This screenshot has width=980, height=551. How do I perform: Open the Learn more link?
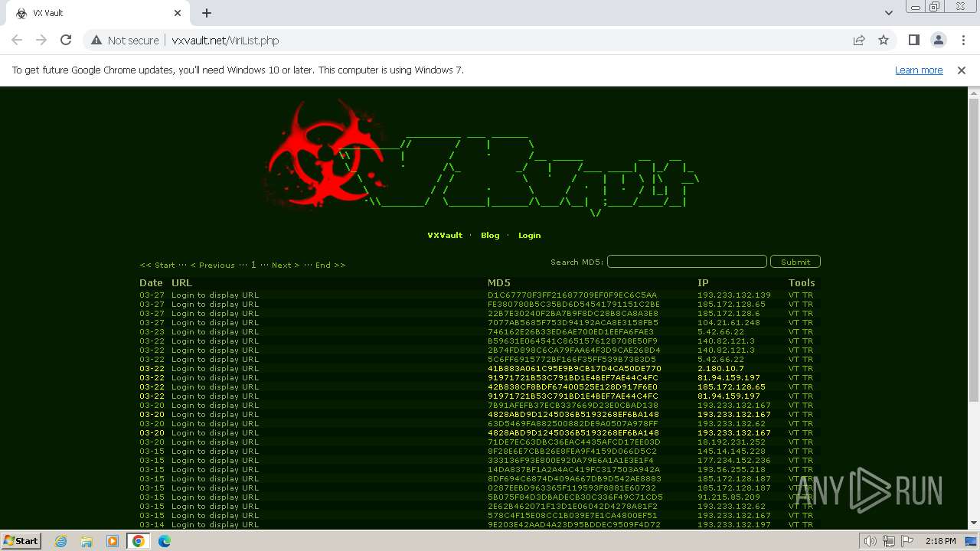[919, 70]
